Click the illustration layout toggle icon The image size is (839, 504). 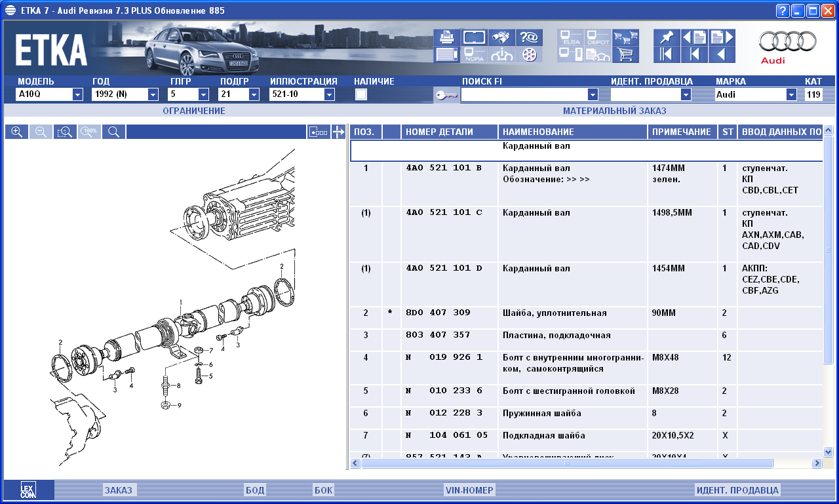[x=319, y=132]
